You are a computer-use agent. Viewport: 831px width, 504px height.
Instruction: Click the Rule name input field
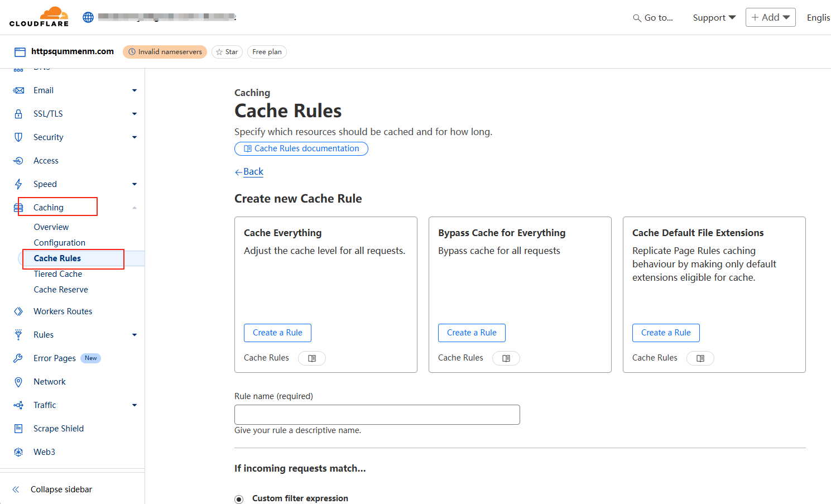coord(377,415)
